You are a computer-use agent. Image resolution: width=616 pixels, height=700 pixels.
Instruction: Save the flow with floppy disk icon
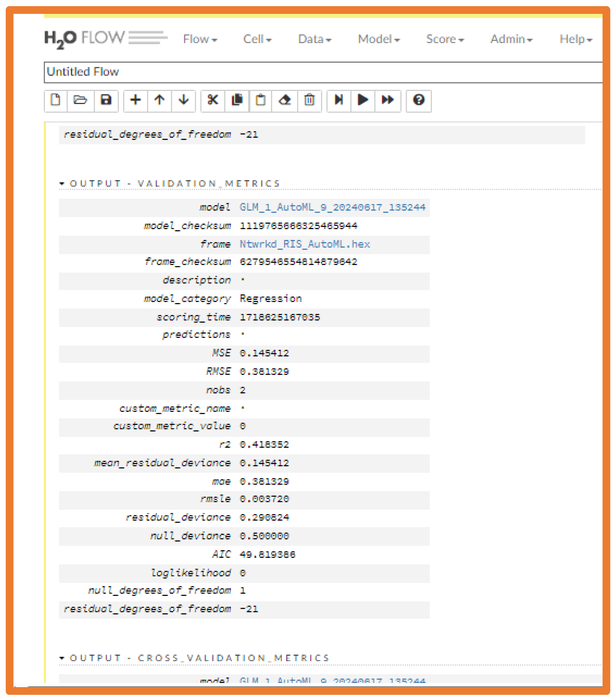106,100
